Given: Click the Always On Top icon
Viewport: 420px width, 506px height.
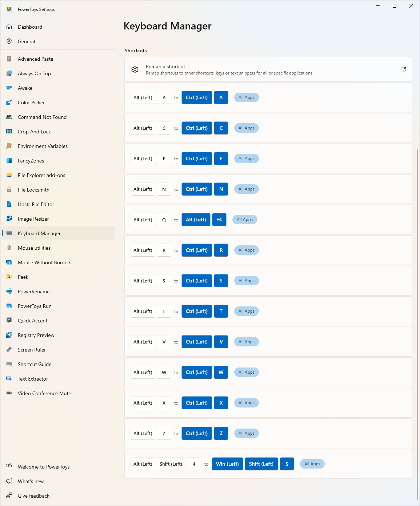Looking at the screenshot, I should point(9,73).
